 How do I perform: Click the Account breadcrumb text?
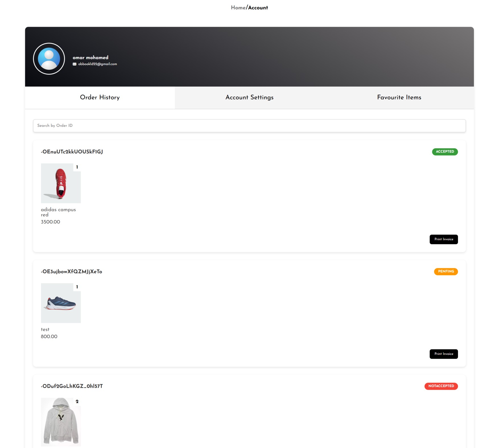click(x=258, y=8)
